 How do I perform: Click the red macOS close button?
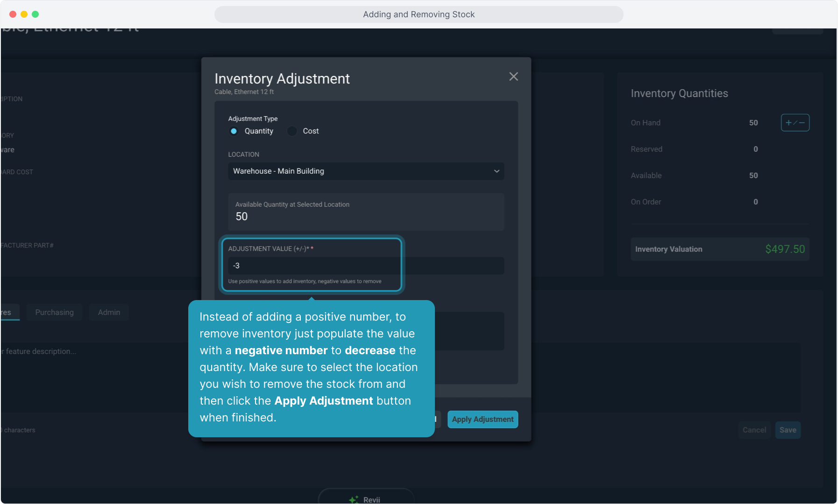[x=13, y=14]
